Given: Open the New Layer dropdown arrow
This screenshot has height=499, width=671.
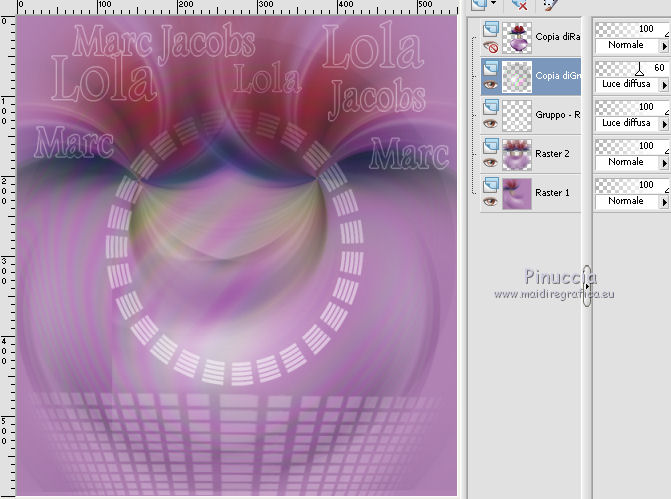Looking at the screenshot, I should tap(493, 3).
